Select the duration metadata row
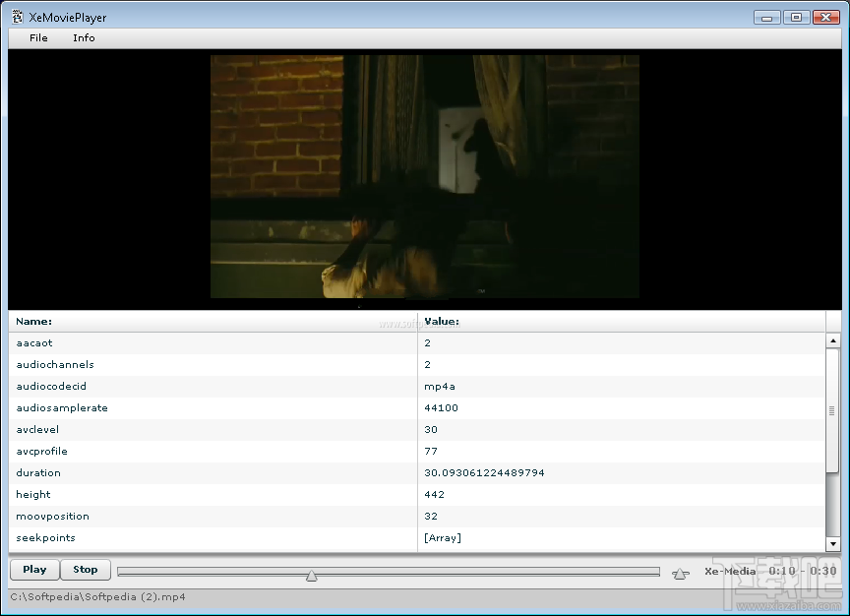 [197, 472]
